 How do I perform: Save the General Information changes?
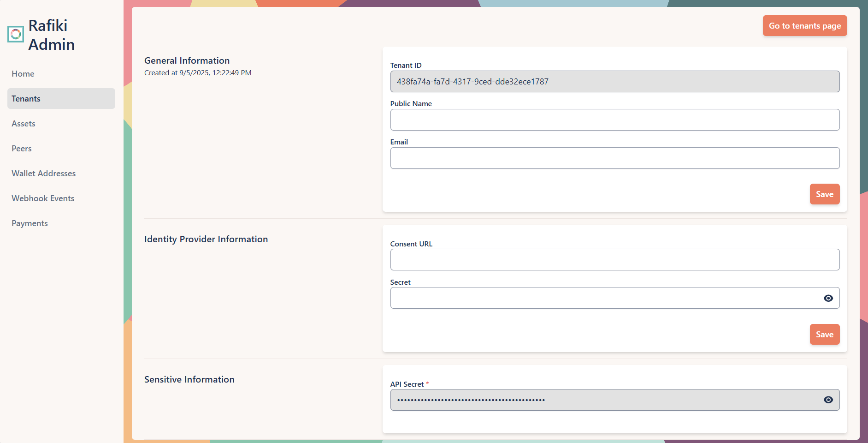[824, 194]
